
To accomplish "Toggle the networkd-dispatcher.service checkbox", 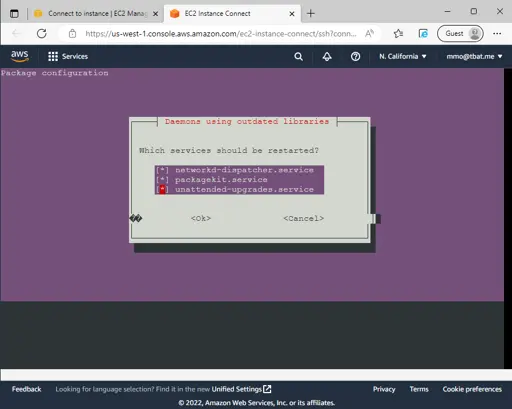I will [x=162, y=170].
